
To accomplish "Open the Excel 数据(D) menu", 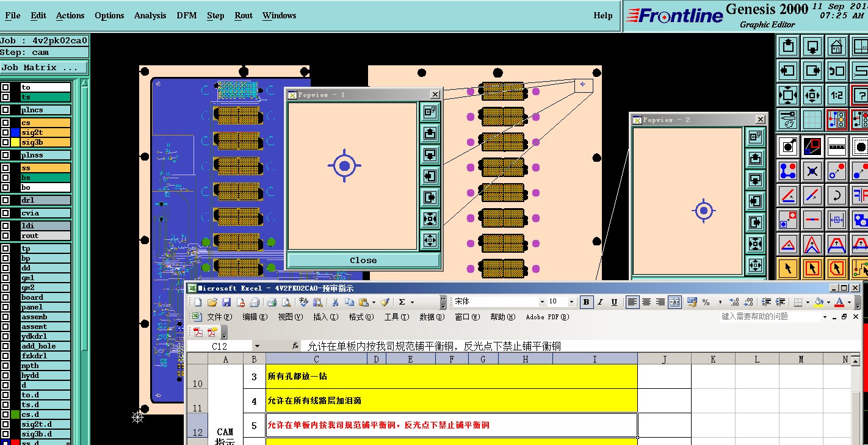I will point(432,317).
